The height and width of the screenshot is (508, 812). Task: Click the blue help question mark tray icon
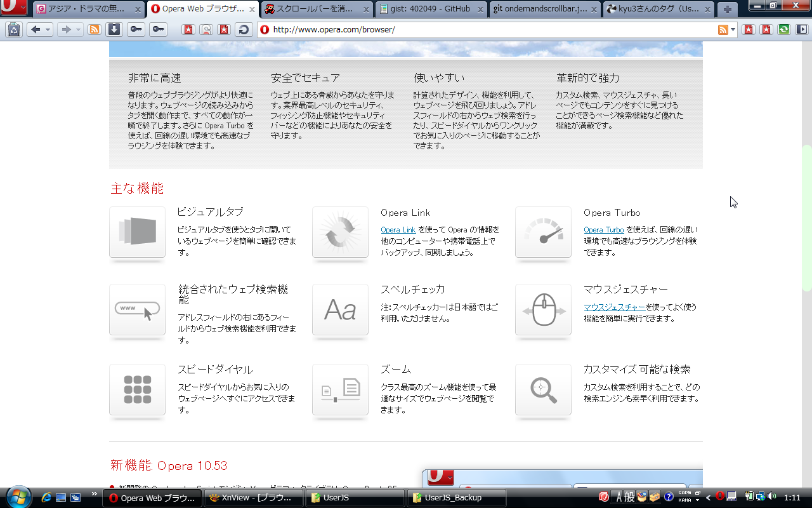tap(669, 497)
